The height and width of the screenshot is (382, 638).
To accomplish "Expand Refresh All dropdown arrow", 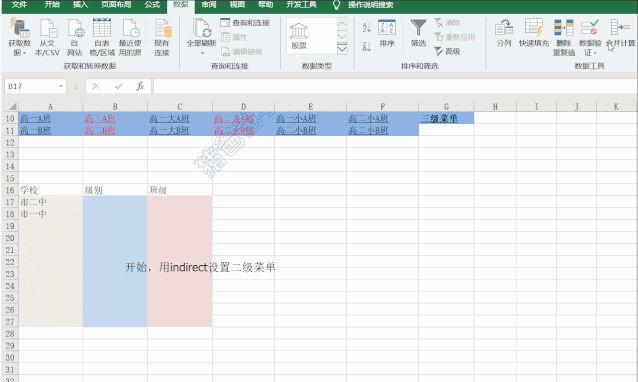I will (x=202, y=53).
